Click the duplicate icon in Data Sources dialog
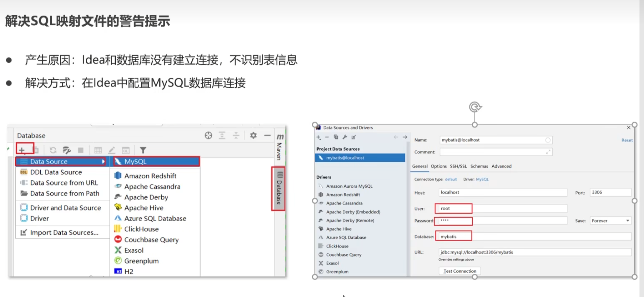 tap(336, 137)
